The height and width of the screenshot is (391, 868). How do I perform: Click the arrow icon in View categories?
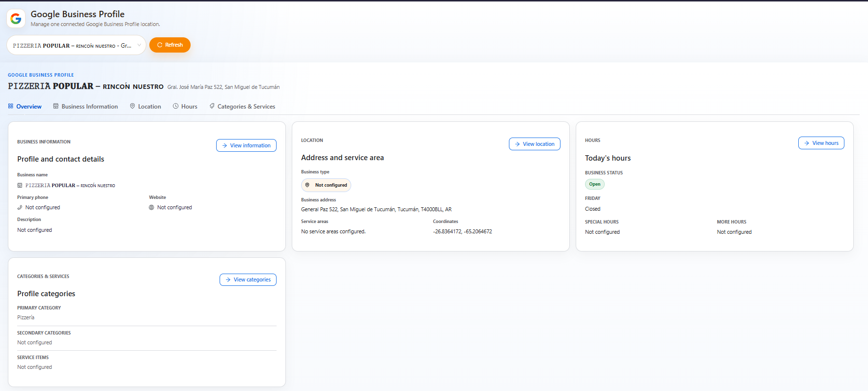[228, 280]
